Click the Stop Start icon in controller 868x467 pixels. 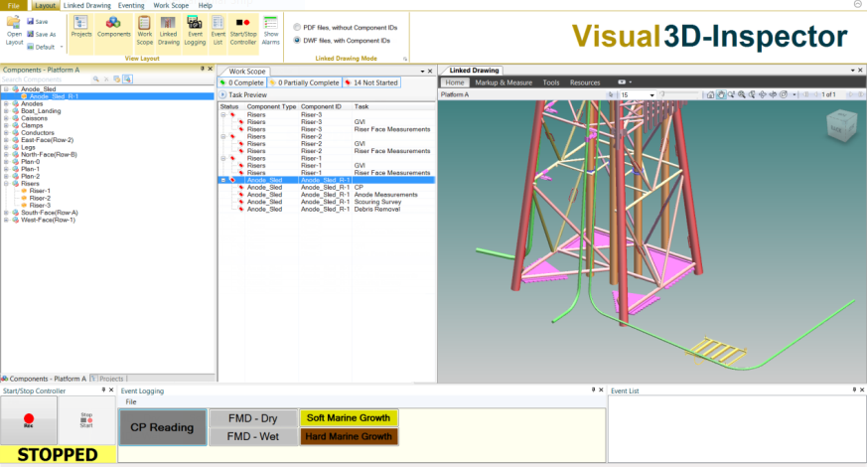click(86, 420)
